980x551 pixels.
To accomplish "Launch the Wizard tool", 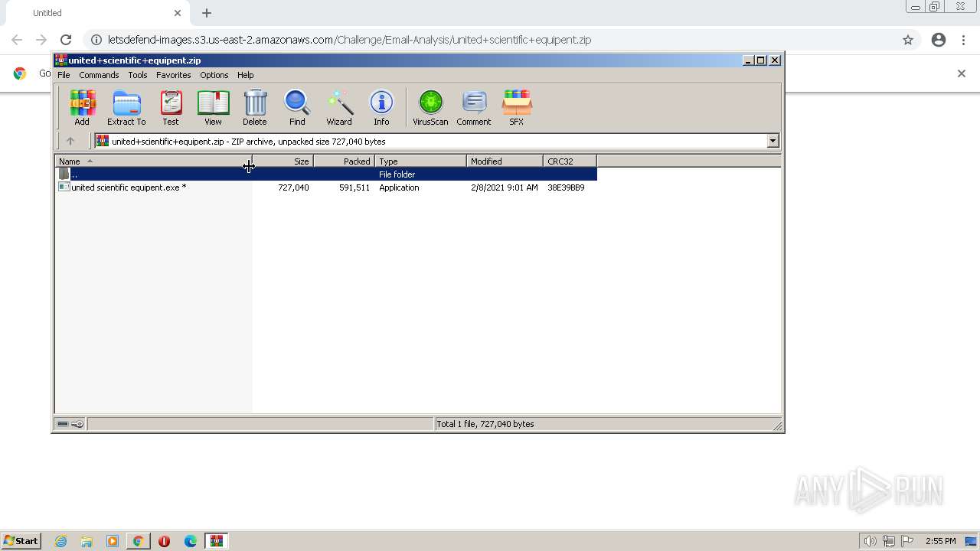I will pos(339,107).
